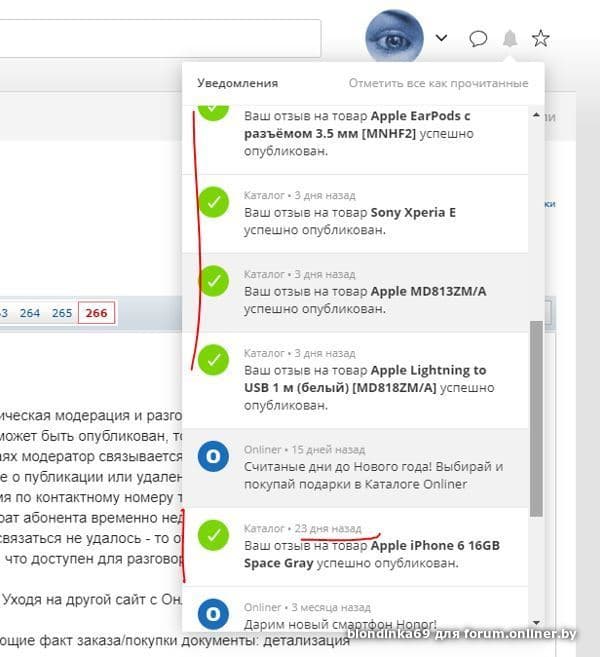Select current page 266 in pagination
This screenshot has height=657, width=600.
pyautogui.click(x=96, y=313)
